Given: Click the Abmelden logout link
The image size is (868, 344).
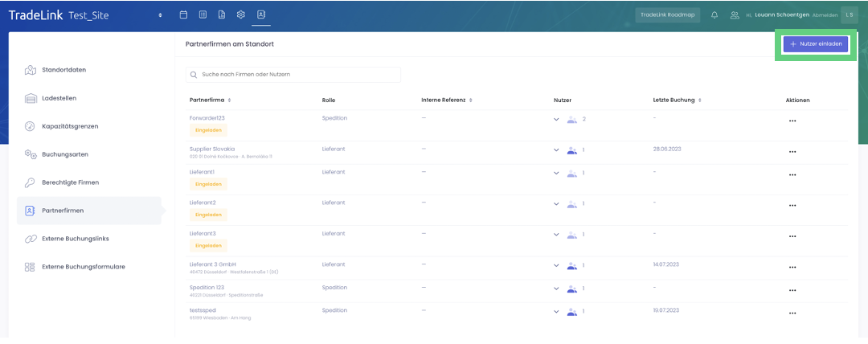Looking at the screenshot, I should (x=825, y=15).
